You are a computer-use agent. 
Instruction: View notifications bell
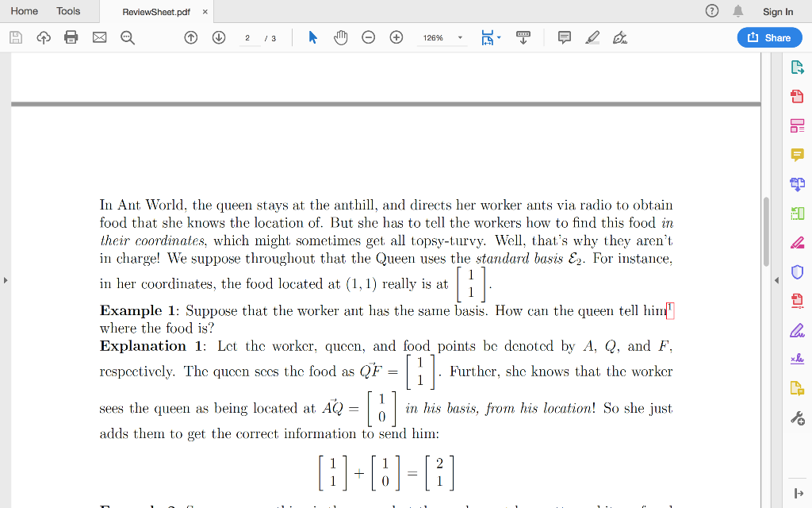(x=738, y=11)
